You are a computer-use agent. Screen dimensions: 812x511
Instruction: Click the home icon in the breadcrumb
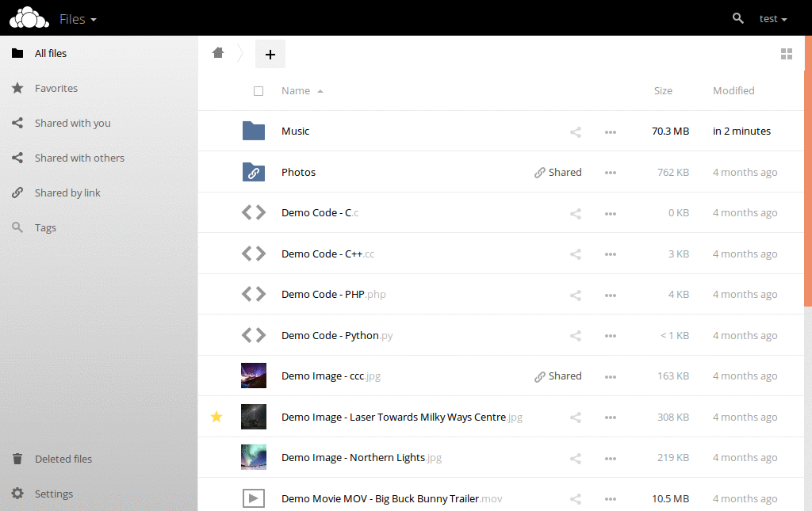pyautogui.click(x=218, y=52)
